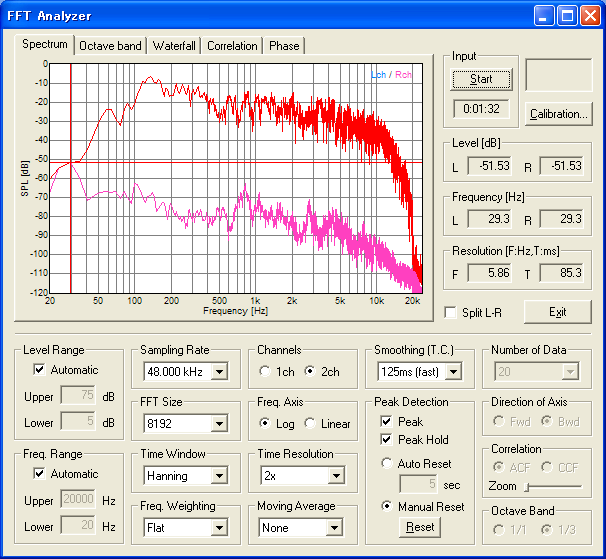Screen dimensions: 606x559
Task: Click the Freq. Range Upper Hz field
Action: point(78,499)
